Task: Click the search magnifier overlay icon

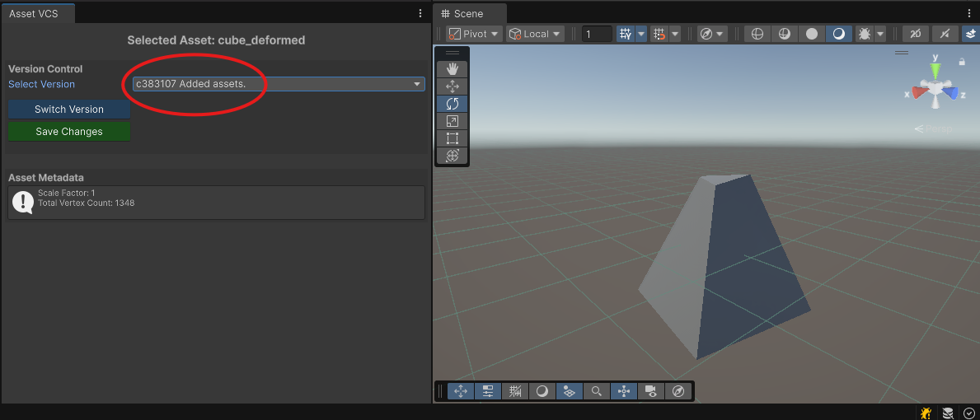Action: 596,391
